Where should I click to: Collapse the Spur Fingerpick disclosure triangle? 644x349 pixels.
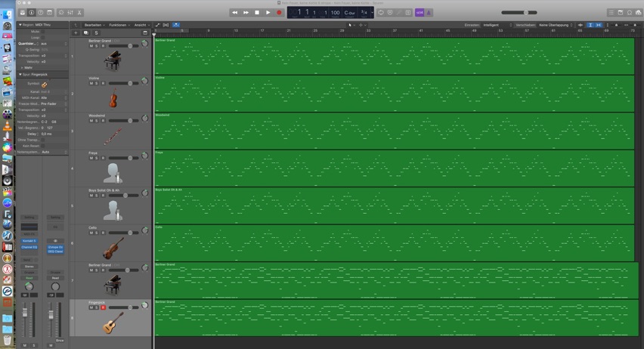pos(20,74)
